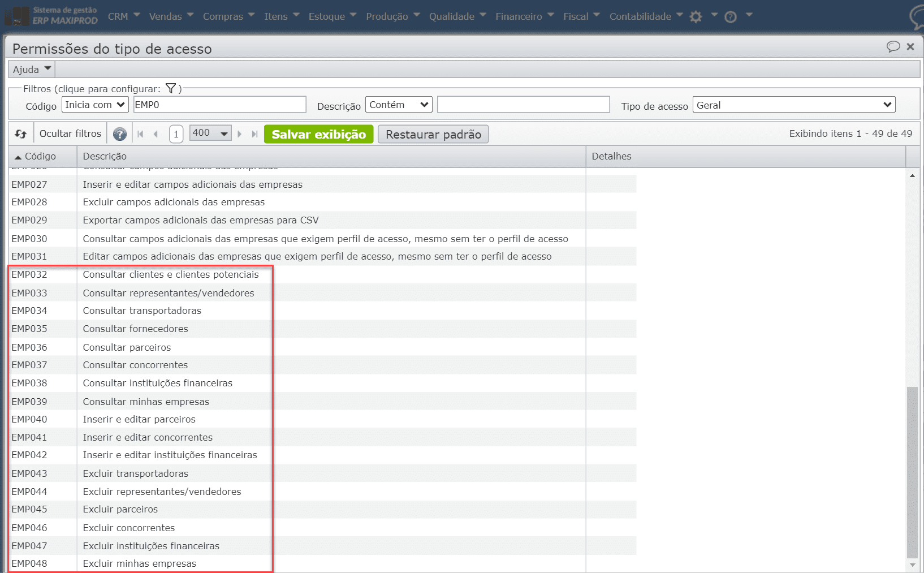Image resolution: width=924 pixels, height=573 pixels.
Task: Click the Detalhes column header
Action: (745, 156)
